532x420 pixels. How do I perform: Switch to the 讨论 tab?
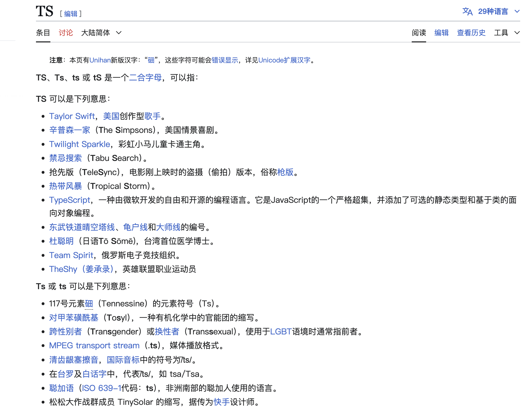pyautogui.click(x=66, y=33)
